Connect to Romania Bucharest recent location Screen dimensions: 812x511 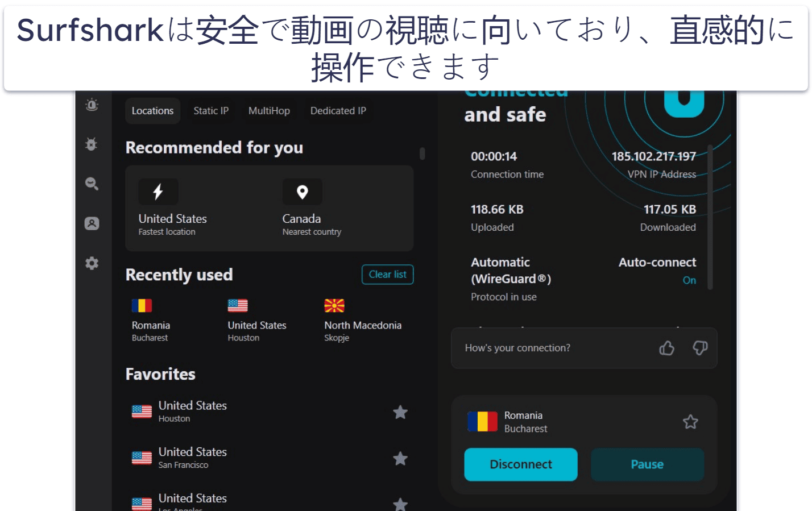[151, 321]
